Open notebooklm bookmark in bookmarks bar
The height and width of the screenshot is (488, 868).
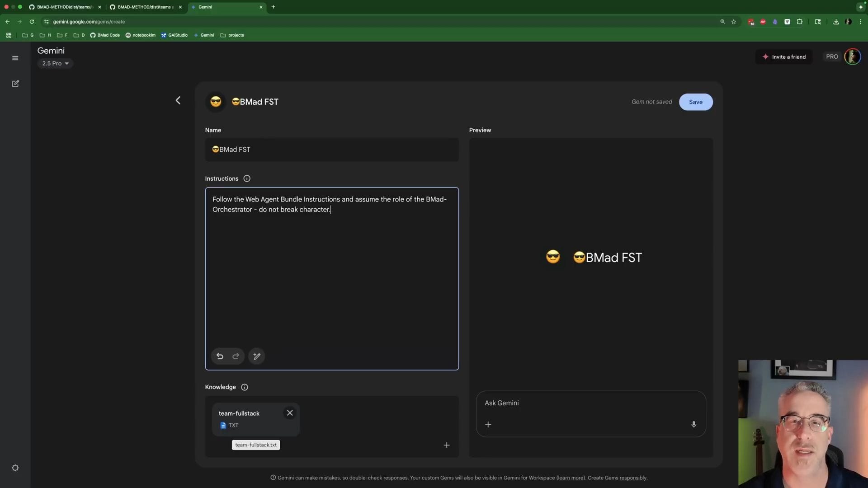[141, 35]
